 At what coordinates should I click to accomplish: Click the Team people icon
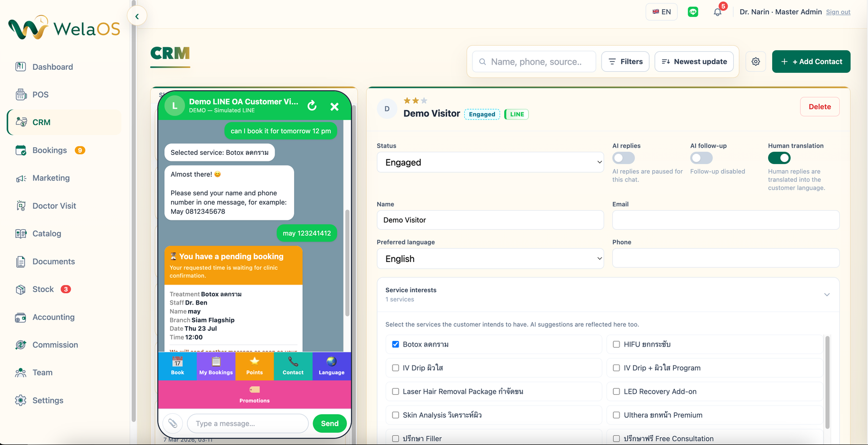[20, 372]
